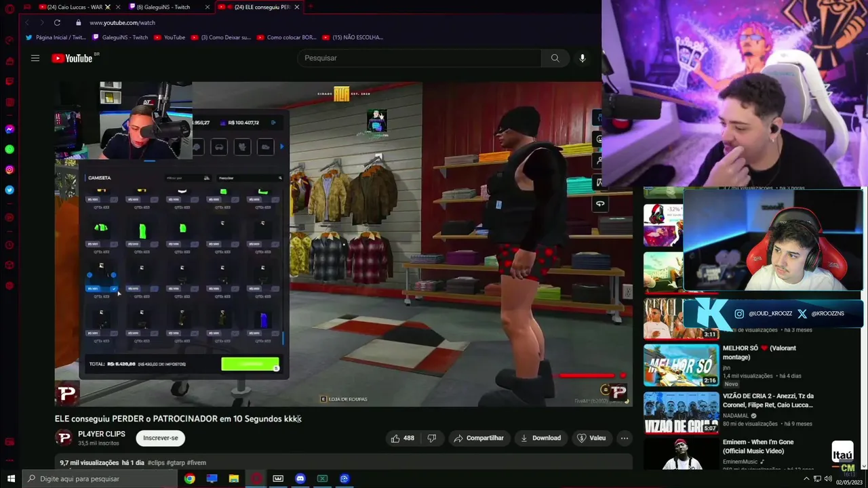Image resolution: width=868 pixels, height=488 pixels.
Task: Show hidden system tray icons chevron
Action: (807, 479)
